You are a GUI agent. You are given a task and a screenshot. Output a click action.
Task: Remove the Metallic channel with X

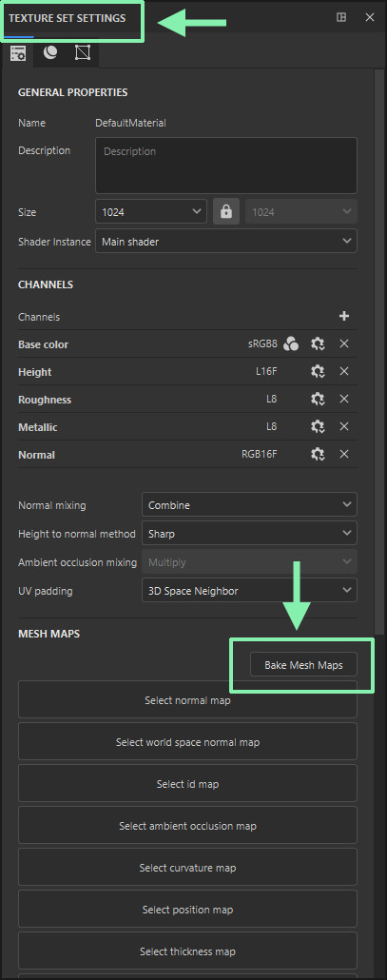click(344, 426)
